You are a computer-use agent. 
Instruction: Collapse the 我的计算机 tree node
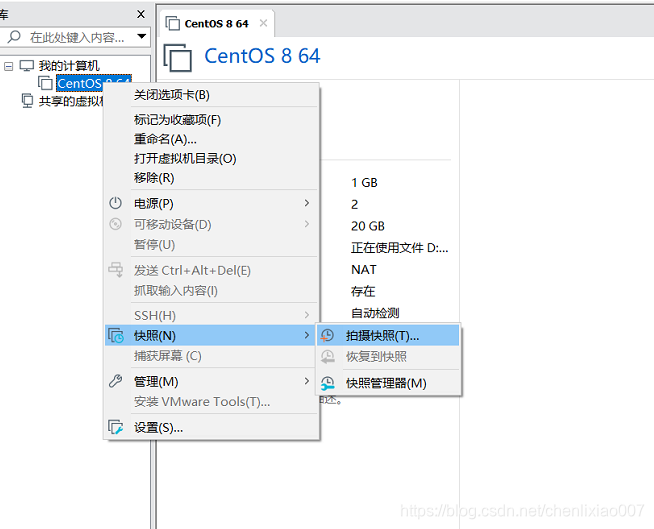[8, 66]
